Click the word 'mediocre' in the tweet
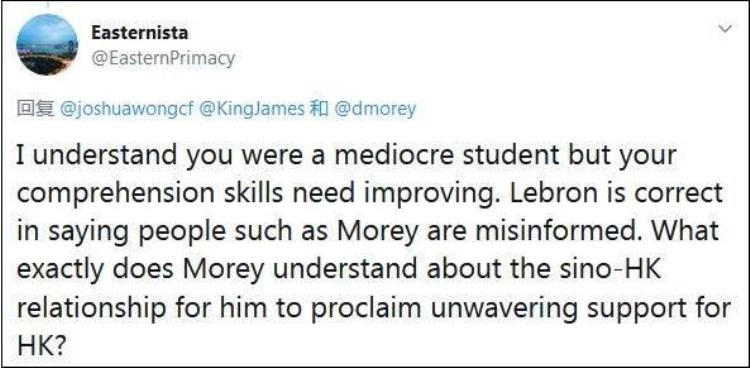This screenshot has height=368, width=750. click(x=374, y=156)
